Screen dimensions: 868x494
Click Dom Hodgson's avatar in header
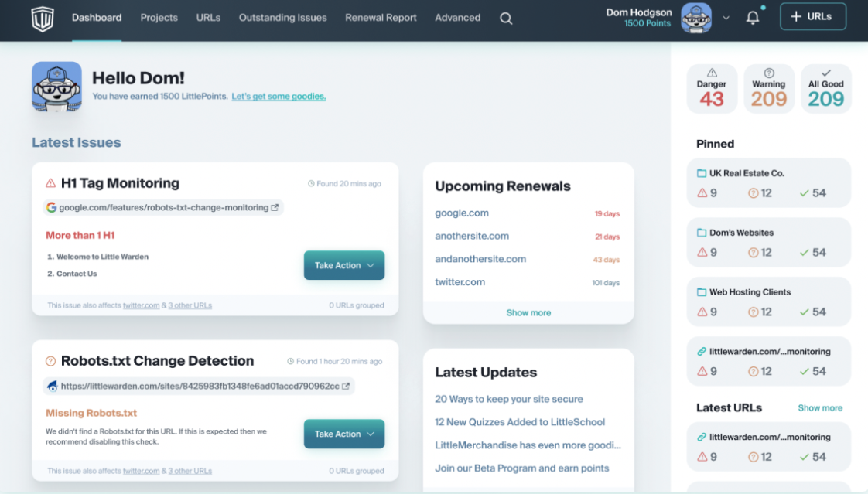tap(695, 18)
